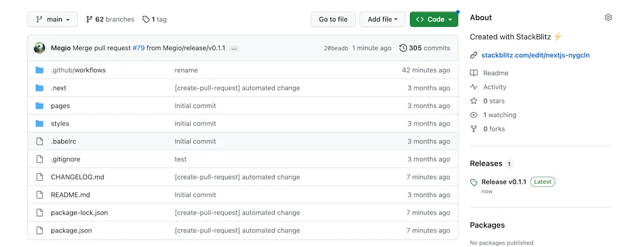Open the CHANGELOG.md file
The image size is (644, 247).
click(78, 177)
